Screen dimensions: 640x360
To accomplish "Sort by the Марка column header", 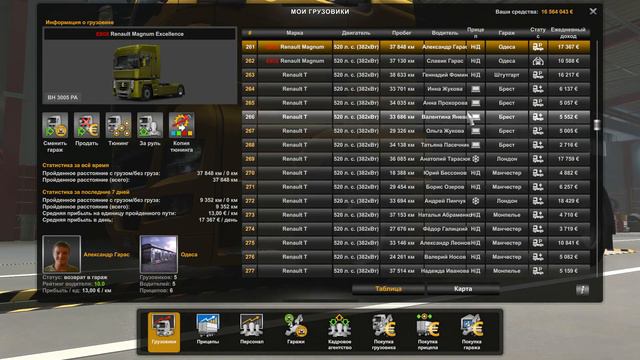I will (295, 33).
